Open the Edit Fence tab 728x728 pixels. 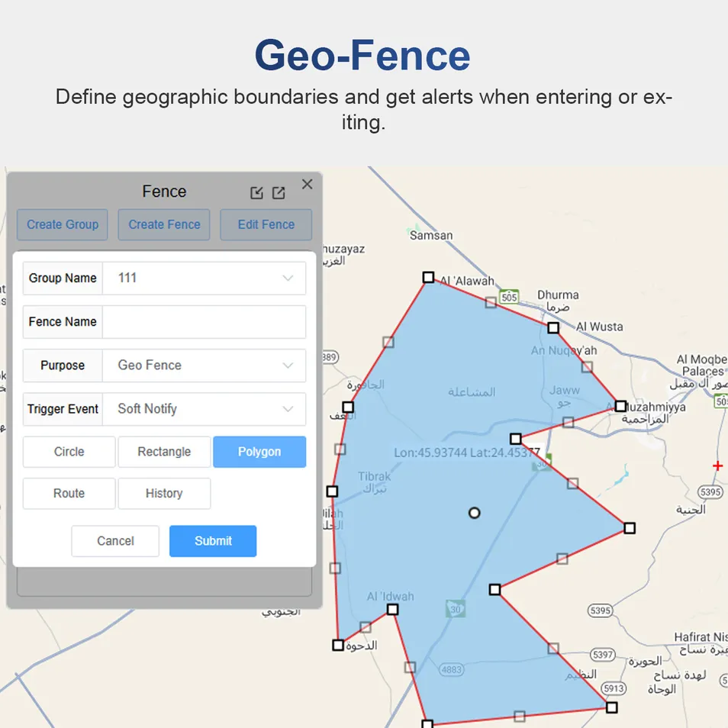click(266, 224)
